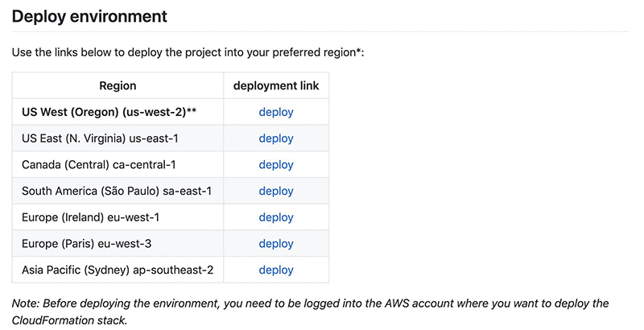
Task: Launch the South America (São Paulo) deploy link
Action: [276, 191]
